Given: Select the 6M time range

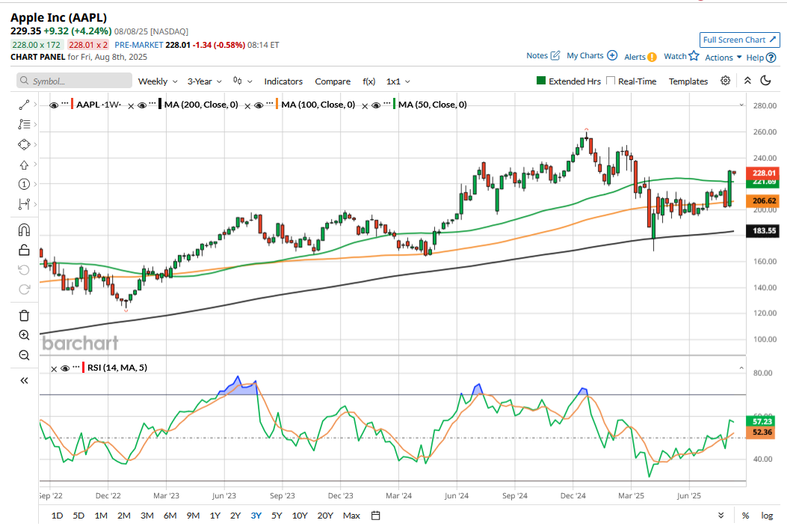Looking at the screenshot, I should pyautogui.click(x=170, y=516).
